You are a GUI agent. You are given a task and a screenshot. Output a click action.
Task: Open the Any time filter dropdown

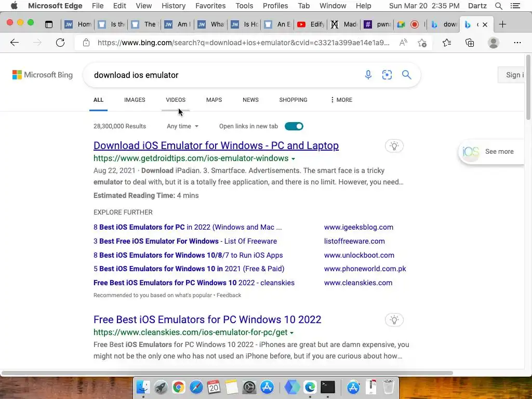(x=182, y=126)
